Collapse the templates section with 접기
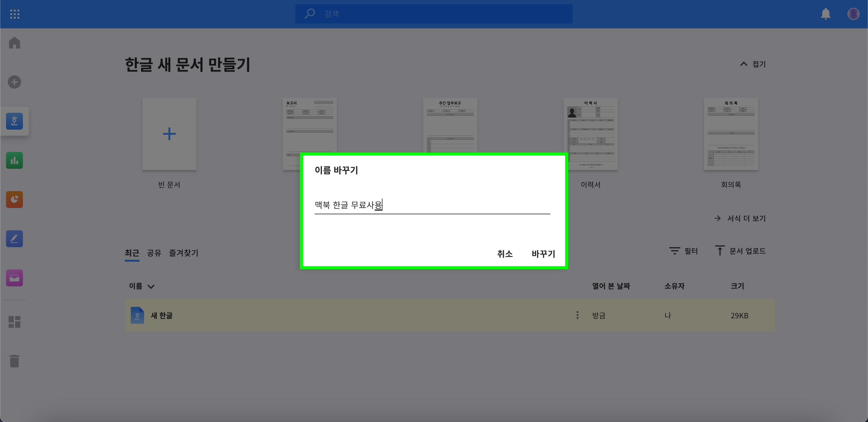Screen dimensions: 868x422 pos(753,64)
